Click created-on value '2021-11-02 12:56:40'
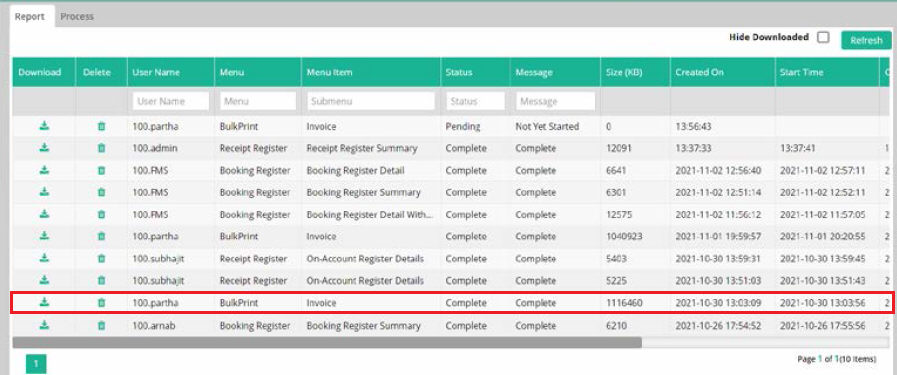The width and height of the screenshot is (897, 375). click(x=718, y=170)
